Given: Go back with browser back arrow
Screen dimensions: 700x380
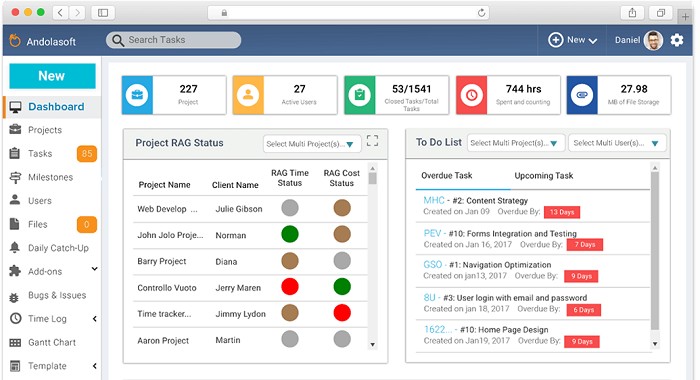Looking at the screenshot, I should click(x=60, y=13).
